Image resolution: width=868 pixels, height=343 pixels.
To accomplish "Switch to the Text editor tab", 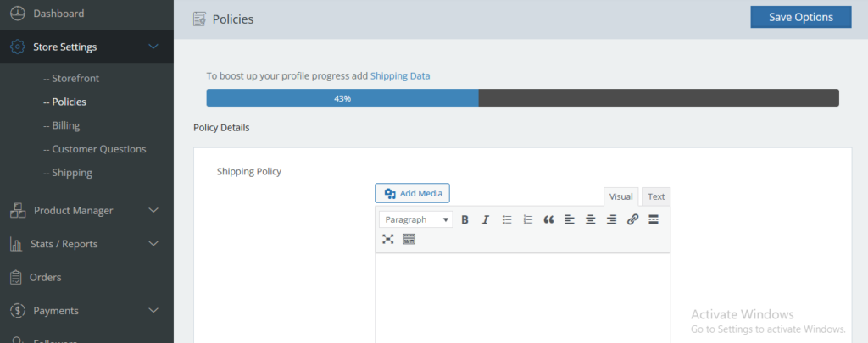I will [656, 196].
